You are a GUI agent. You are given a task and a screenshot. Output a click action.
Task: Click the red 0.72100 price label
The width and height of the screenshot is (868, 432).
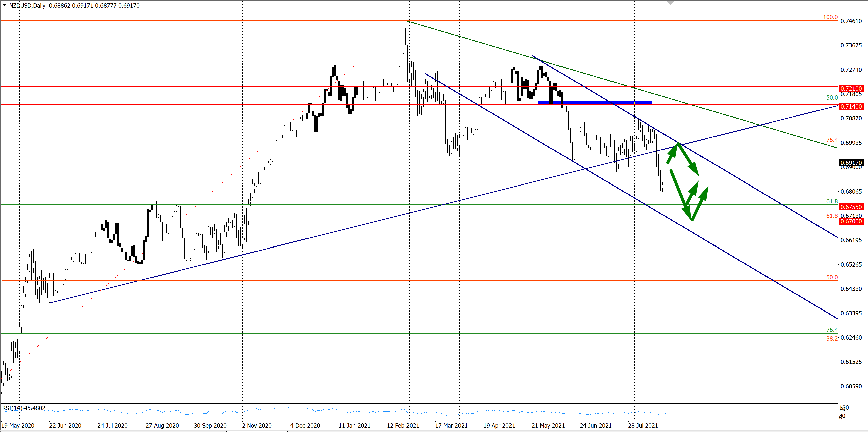point(851,88)
